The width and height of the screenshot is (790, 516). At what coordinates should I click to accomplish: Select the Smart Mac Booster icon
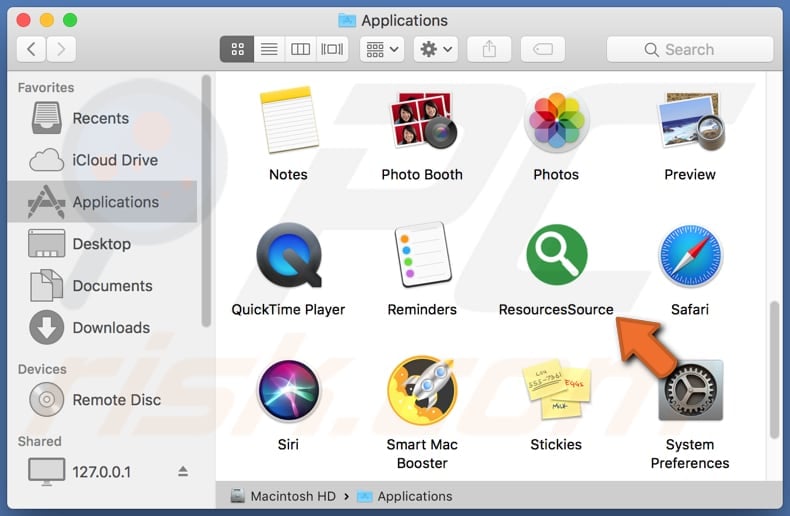(422, 390)
